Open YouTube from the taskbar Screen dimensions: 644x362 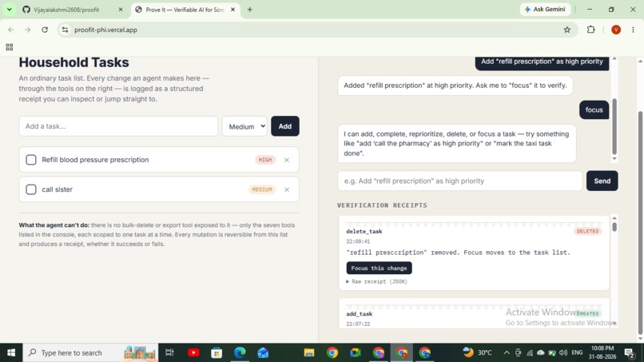click(193, 352)
